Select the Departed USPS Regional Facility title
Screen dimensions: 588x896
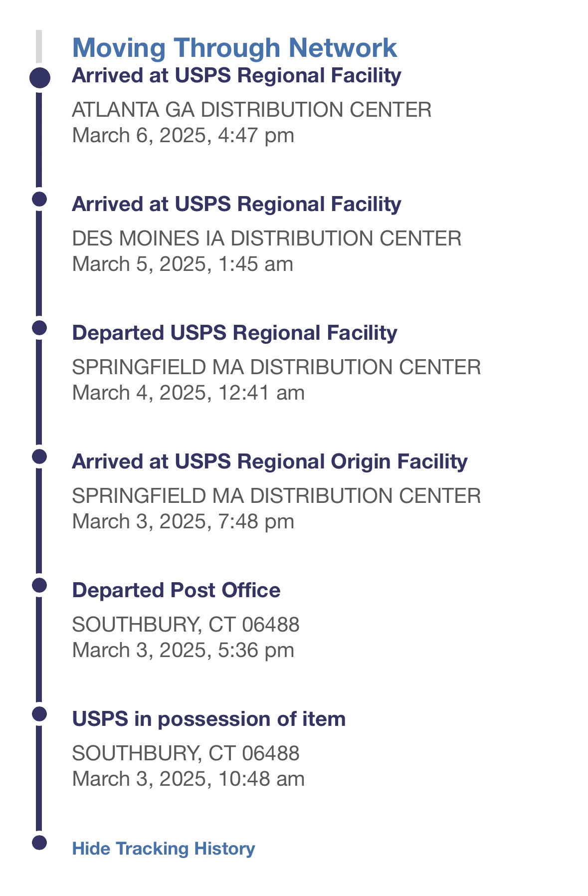(235, 333)
